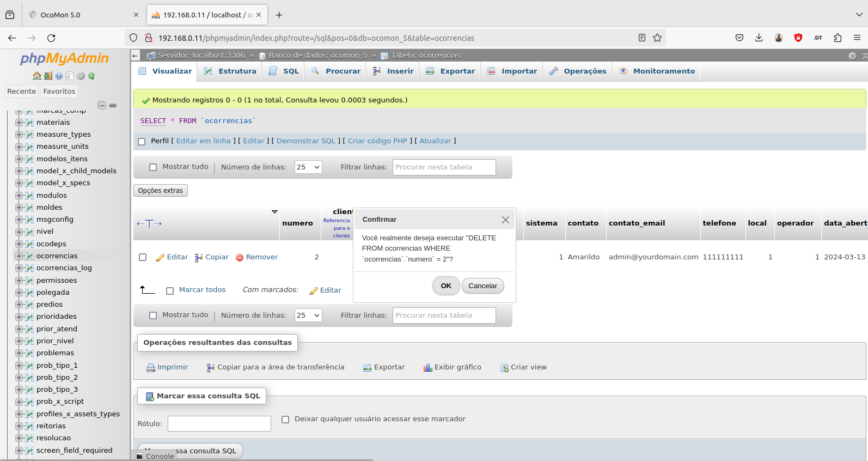Viewport: 868px width, 461px height.
Task: Confirm deletion with OK button
Action: (446, 286)
